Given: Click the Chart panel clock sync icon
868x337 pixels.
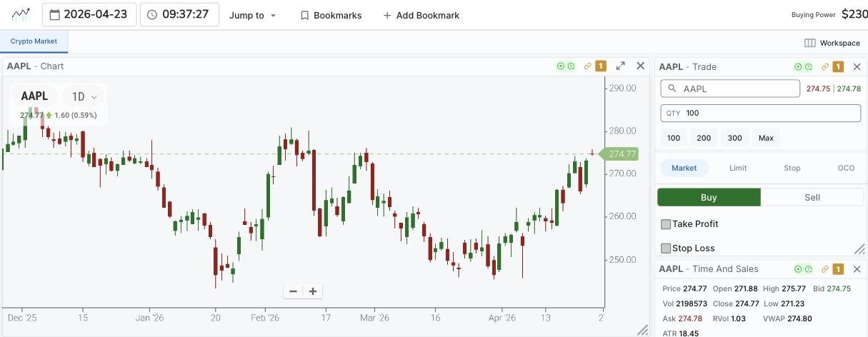Looking at the screenshot, I should pyautogui.click(x=571, y=66).
